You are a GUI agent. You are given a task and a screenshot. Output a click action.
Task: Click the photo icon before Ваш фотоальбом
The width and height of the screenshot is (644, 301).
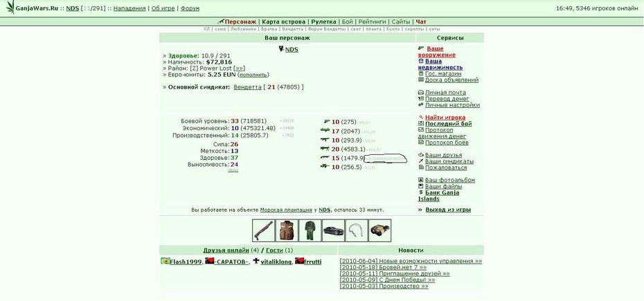click(421, 180)
